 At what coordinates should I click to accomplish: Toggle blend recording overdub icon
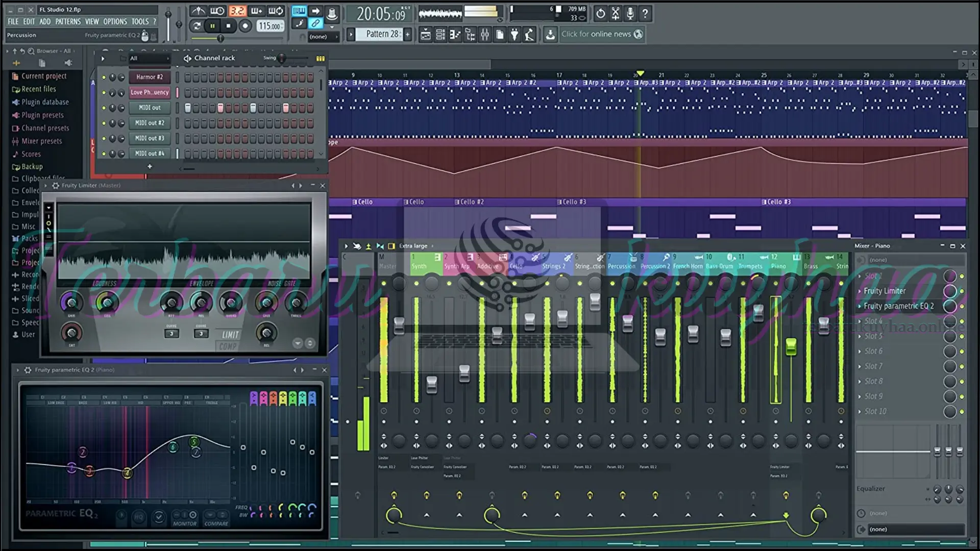(256, 11)
